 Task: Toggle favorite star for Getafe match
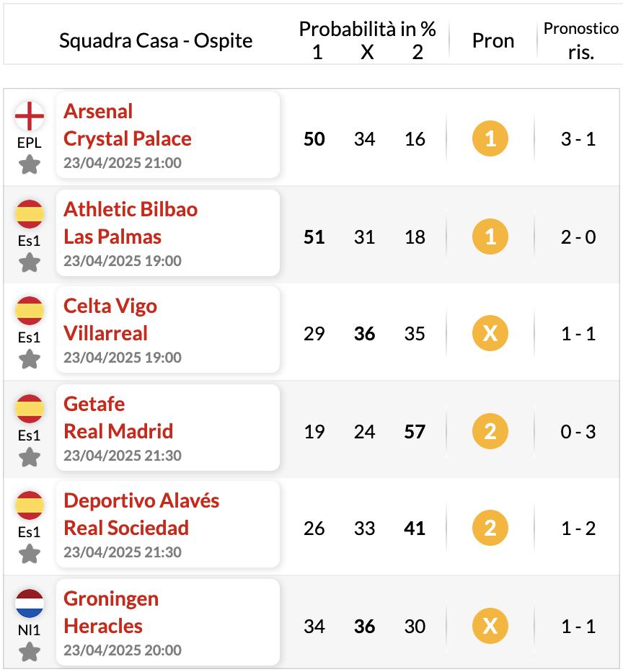[x=30, y=457]
